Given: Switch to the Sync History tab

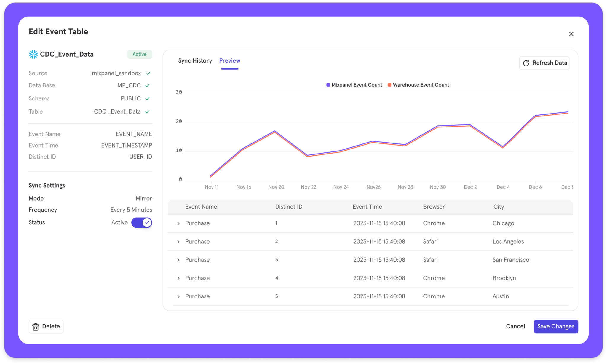Looking at the screenshot, I should (x=195, y=61).
